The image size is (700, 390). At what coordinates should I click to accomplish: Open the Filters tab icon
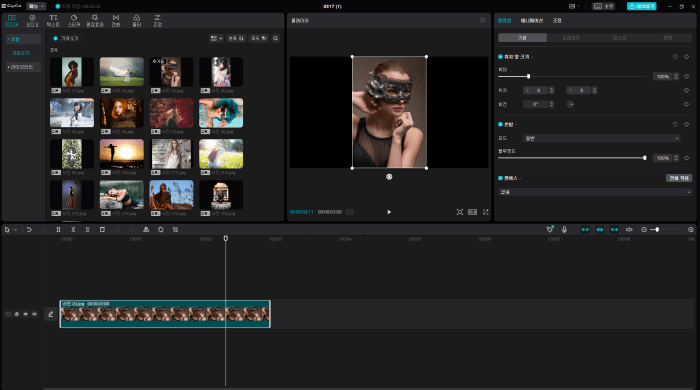point(137,21)
